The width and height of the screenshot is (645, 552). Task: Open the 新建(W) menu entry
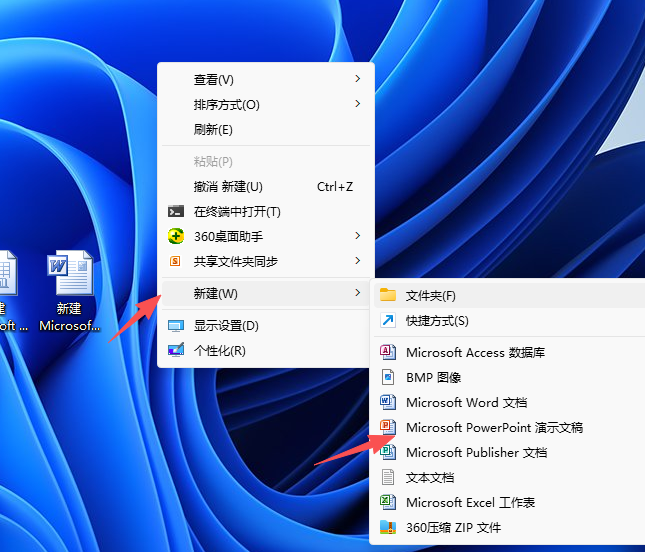point(266,293)
